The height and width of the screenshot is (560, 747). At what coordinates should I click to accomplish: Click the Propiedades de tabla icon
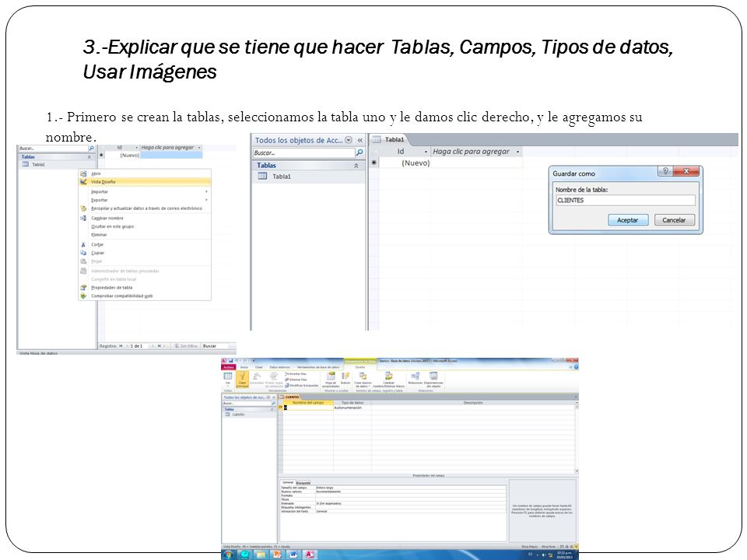pyautogui.click(x=83, y=288)
